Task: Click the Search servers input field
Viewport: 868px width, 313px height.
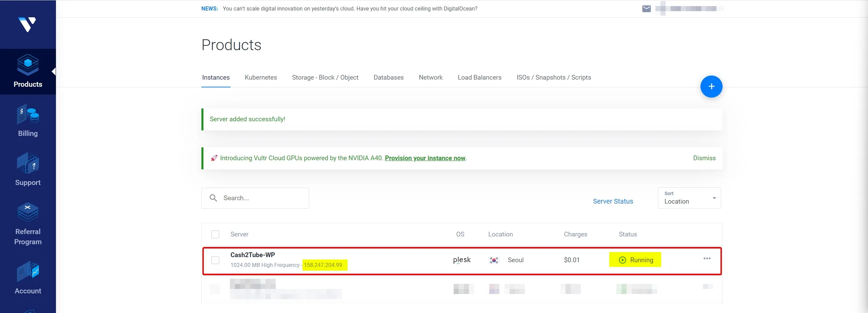Action: point(255,198)
